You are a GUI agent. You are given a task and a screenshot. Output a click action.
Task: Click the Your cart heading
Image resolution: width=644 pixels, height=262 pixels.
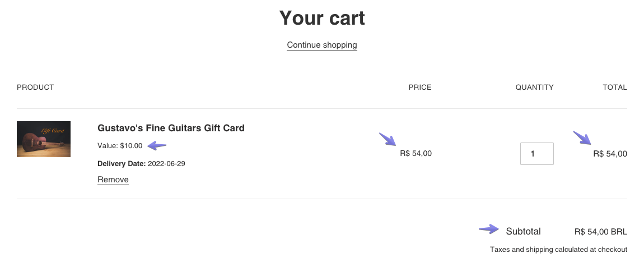322,18
